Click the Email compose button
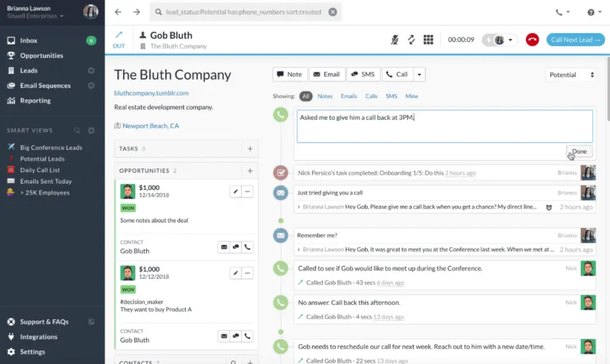 [327, 74]
